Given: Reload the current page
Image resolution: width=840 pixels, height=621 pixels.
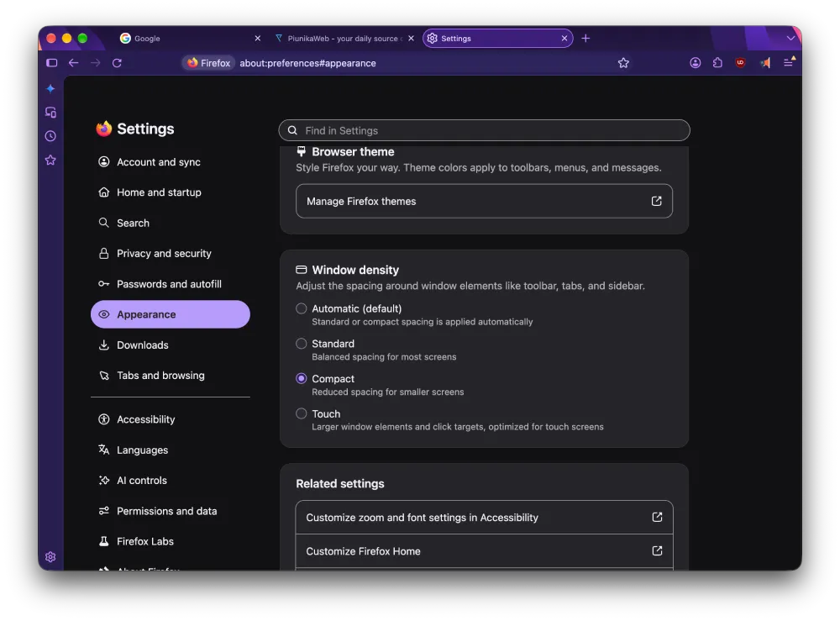Looking at the screenshot, I should pos(117,63).
